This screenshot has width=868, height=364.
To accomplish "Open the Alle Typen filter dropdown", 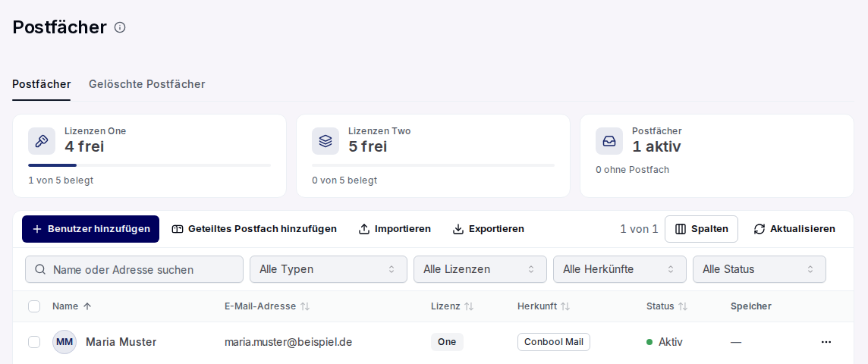I will 329,269.
